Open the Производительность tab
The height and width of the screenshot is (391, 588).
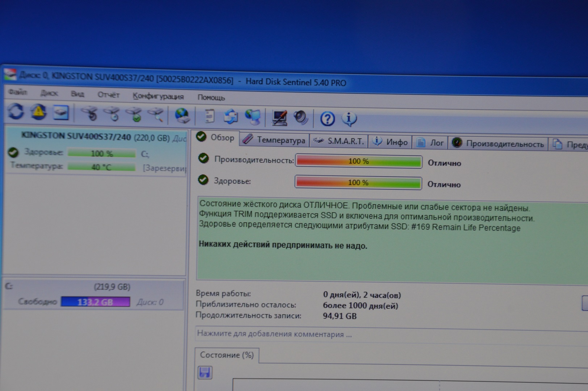click(x=498, y=144)
